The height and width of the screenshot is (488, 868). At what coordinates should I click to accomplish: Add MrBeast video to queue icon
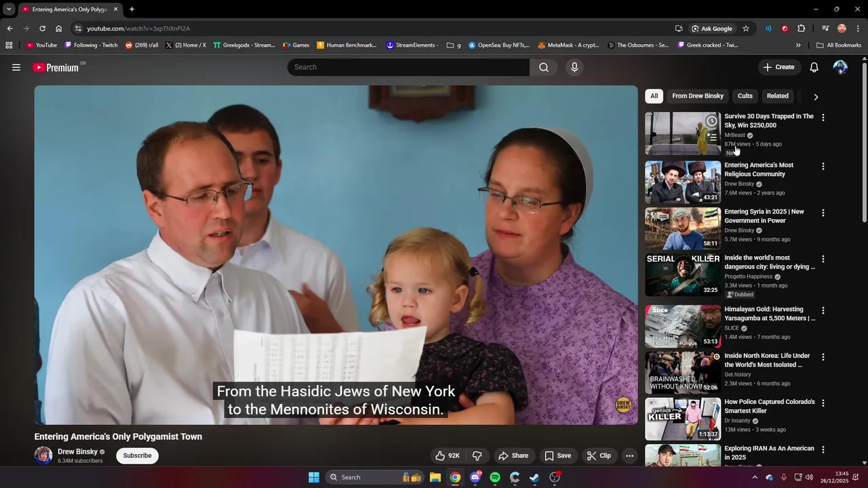point(711,137)
